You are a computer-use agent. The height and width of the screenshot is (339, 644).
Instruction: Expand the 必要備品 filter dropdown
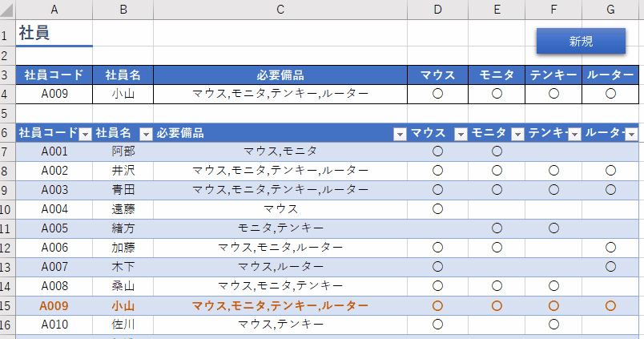click(400, 134)
